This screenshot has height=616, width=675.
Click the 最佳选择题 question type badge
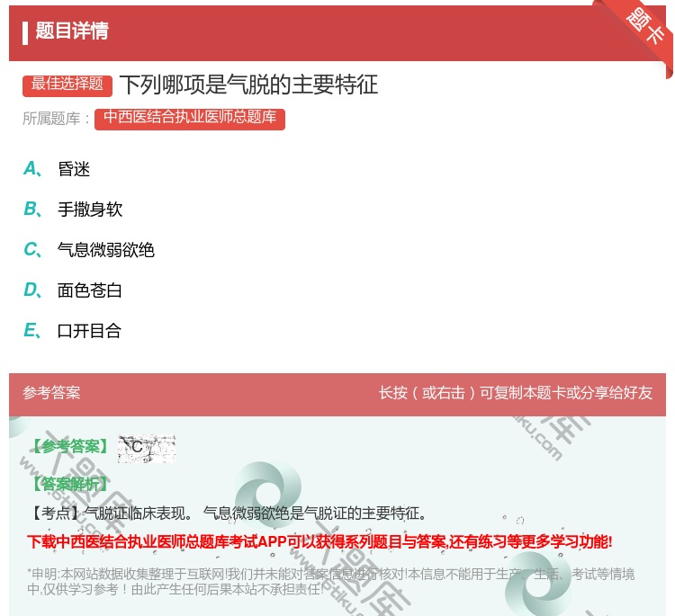point(67,85)
